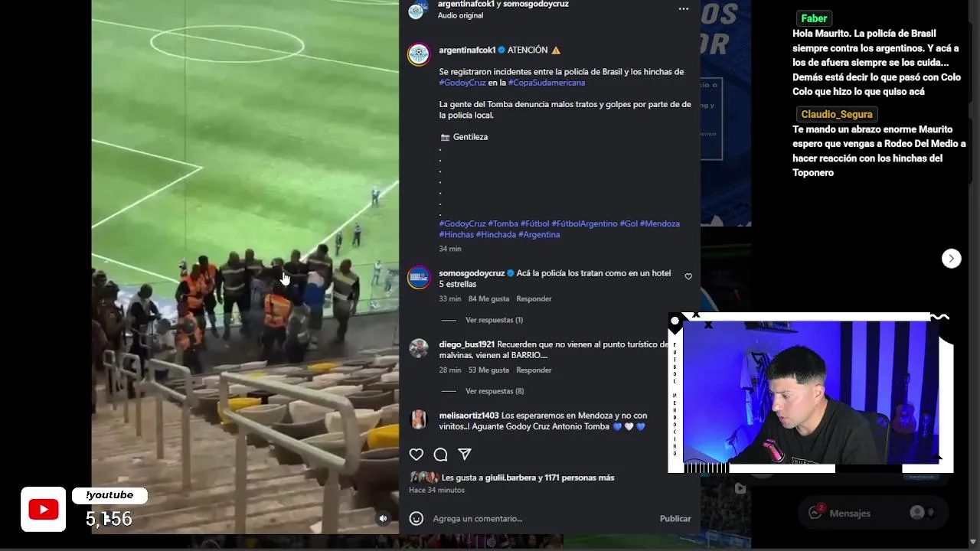
Task: Click Responder under diego_bus1921 comment
Action: coord(534,370)
